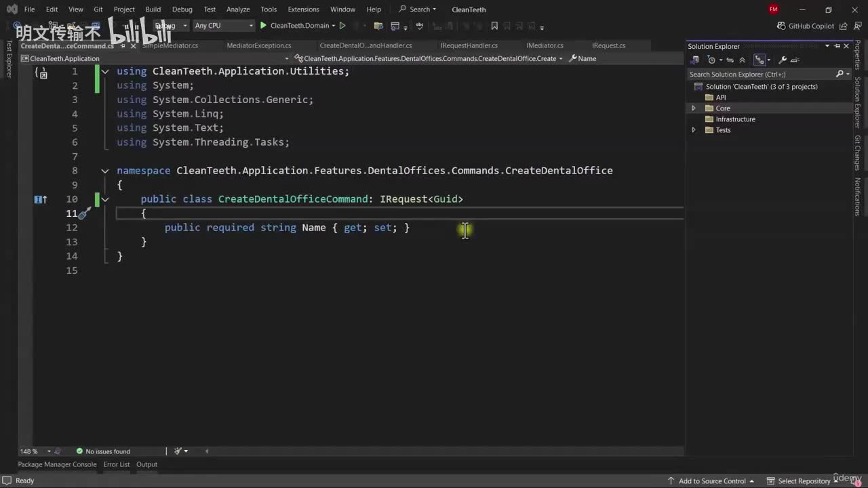Select the Solution 'CleanTeeth' root node
This screenshot has height=488, width=868.
(762, 87)
